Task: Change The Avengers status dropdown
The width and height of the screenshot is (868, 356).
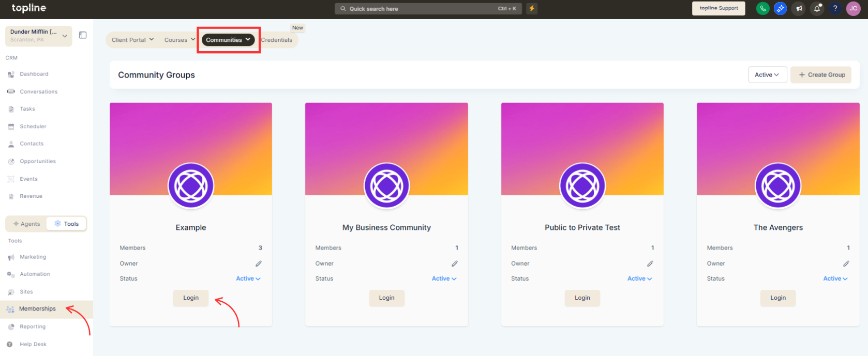Action: click(x=835, y=278)
